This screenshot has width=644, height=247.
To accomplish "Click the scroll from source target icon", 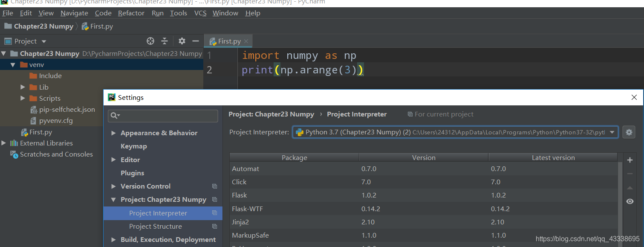I will click(x=150, y=41).
